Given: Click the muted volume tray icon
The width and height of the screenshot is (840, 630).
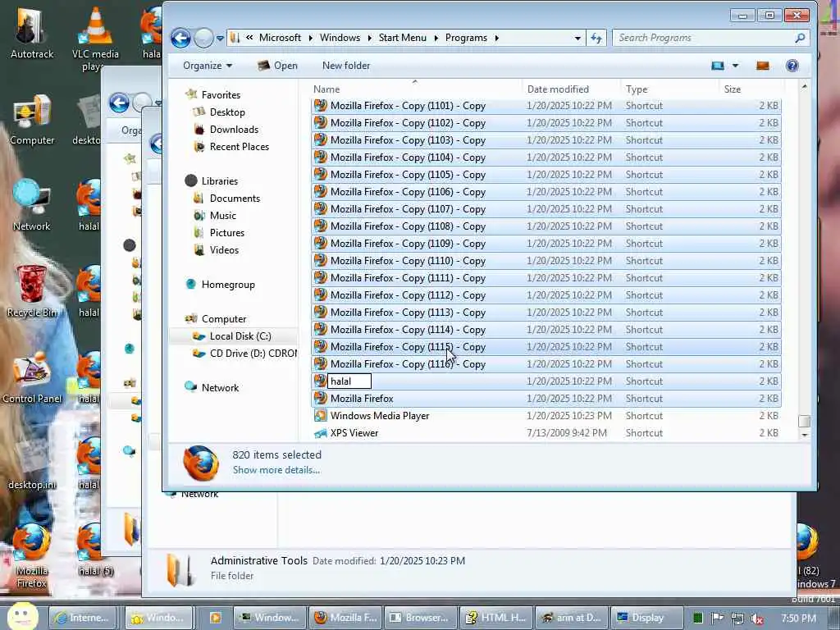Looking at the screenshot, I should coord(757,619).
